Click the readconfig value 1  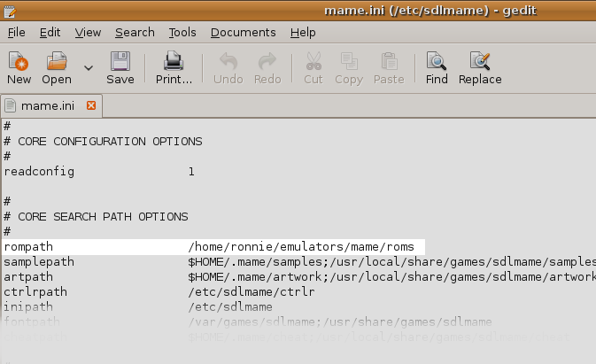pos(191,171)
